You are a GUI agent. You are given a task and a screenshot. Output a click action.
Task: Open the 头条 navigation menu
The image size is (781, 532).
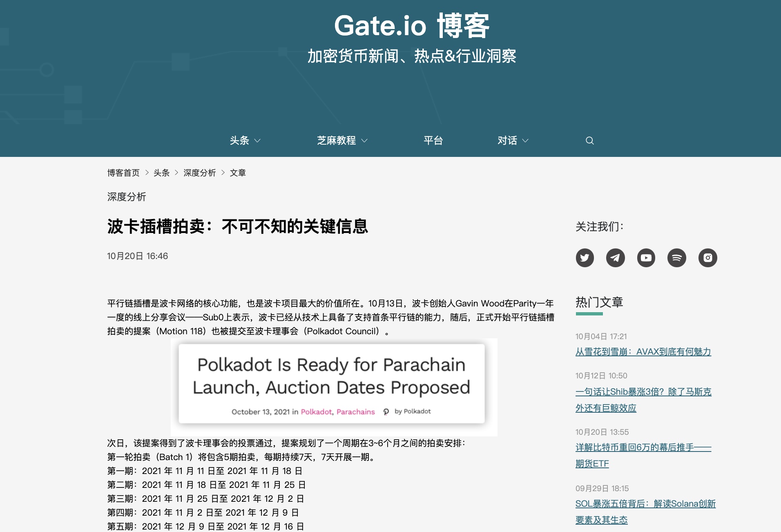click(x=239, y=141)
